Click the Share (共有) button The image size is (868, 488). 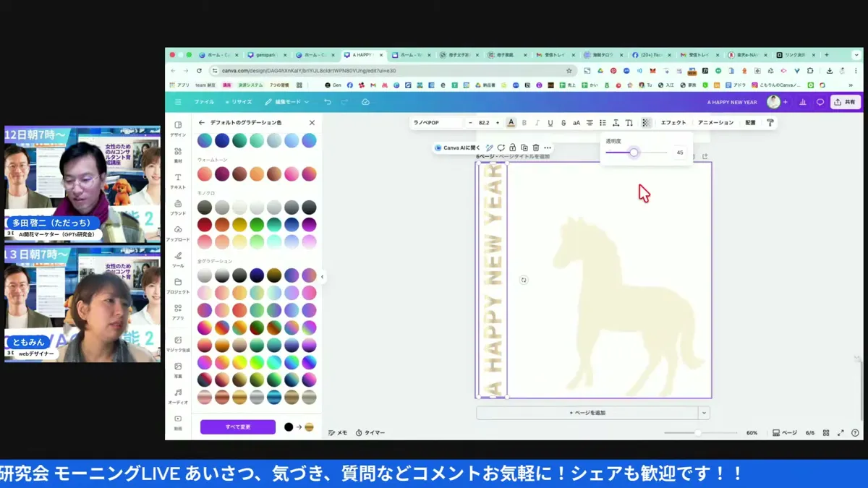tap(846, 102)
